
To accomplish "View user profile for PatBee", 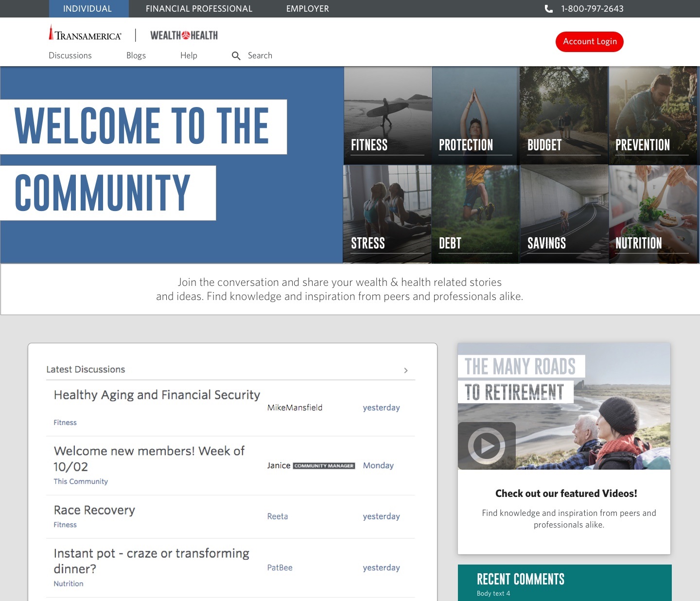I will pyautogui.click(x=280, y=567).
